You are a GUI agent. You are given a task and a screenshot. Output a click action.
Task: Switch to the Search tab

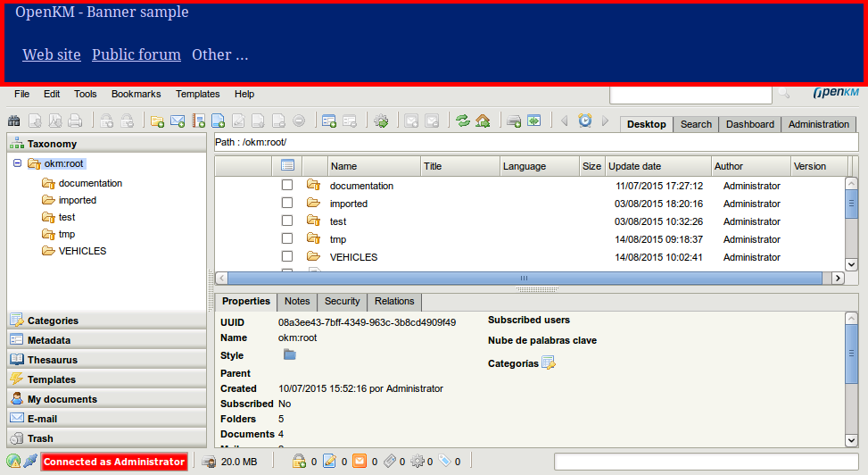point(696,124)
